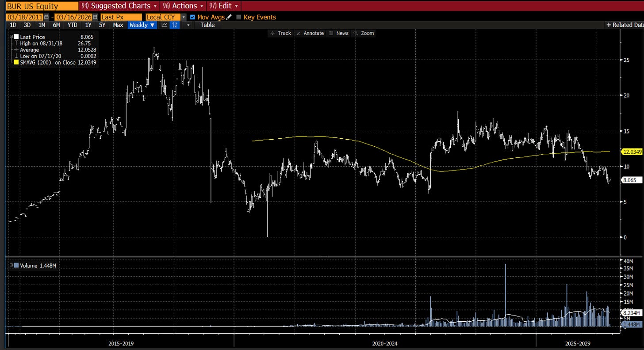
Task: Switch to line chart style
Action: [165, 25]
